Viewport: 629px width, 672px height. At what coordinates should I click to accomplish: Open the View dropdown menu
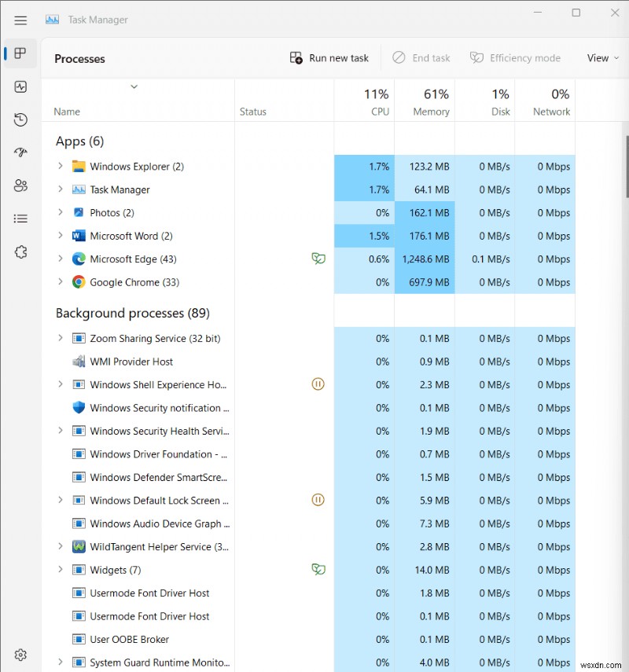(x=603, y=58)
